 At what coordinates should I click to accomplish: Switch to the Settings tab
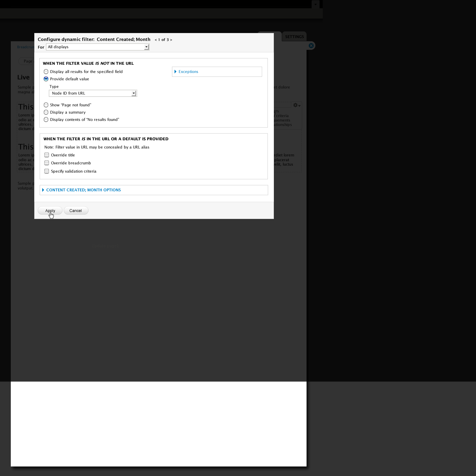point(294,36)
